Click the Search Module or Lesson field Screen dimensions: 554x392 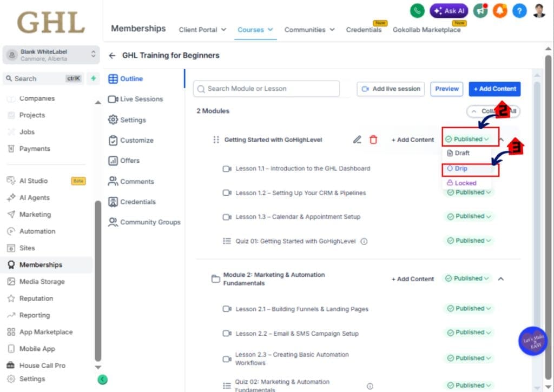pyautogui.click(x=266, y=89)
